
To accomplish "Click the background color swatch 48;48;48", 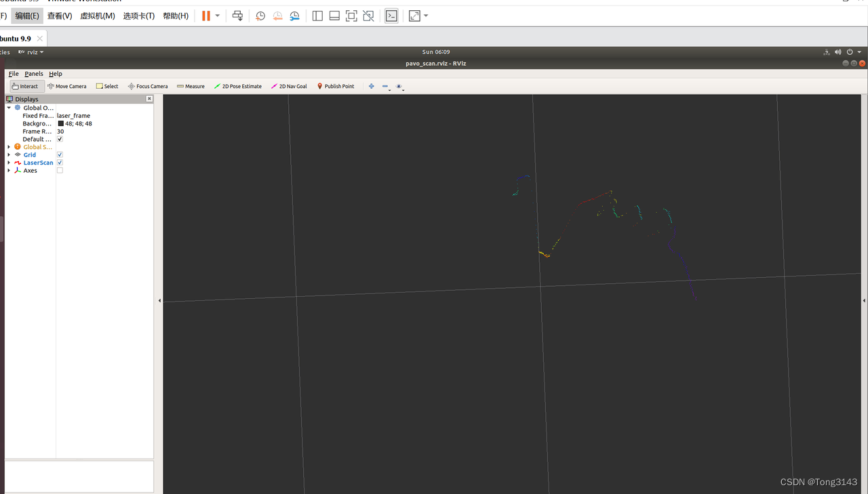I will point(60,124).
